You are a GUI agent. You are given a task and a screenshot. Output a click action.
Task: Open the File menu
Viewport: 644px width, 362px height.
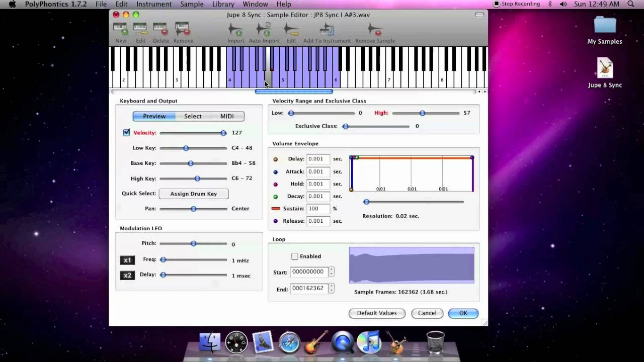point(101,4)
